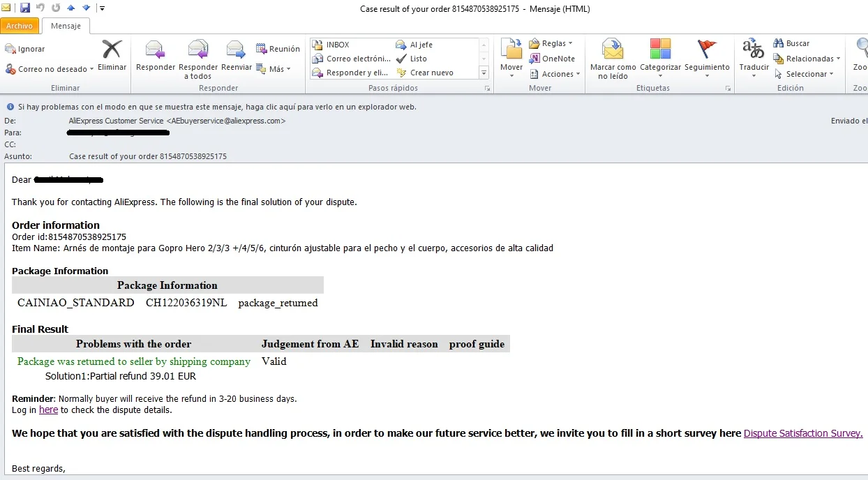
Task: Open the Acciones dropdown
Action: pos(555,74)
